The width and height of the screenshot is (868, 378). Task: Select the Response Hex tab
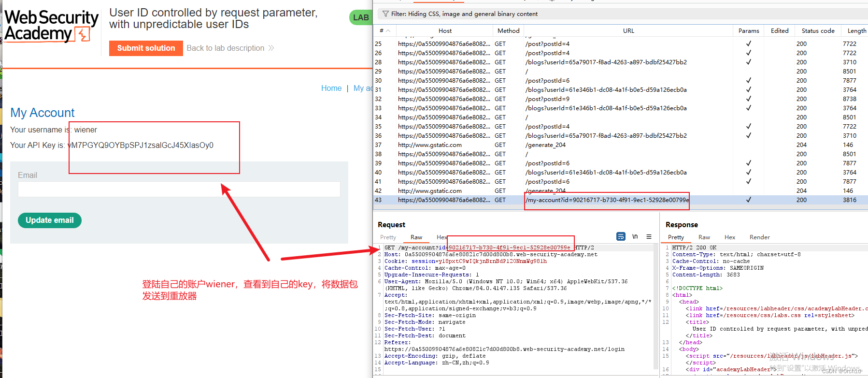pos(730,237)
